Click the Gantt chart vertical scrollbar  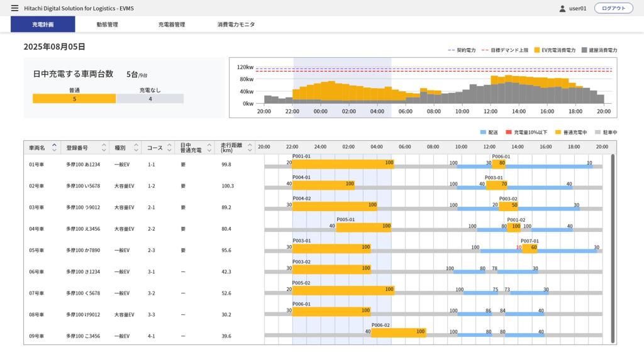[613, 248]
